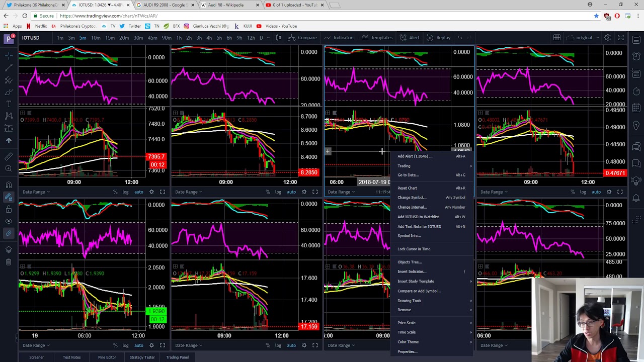Select the trend line drawing tool
The image size is (644, 362).
tap(9, 67)
